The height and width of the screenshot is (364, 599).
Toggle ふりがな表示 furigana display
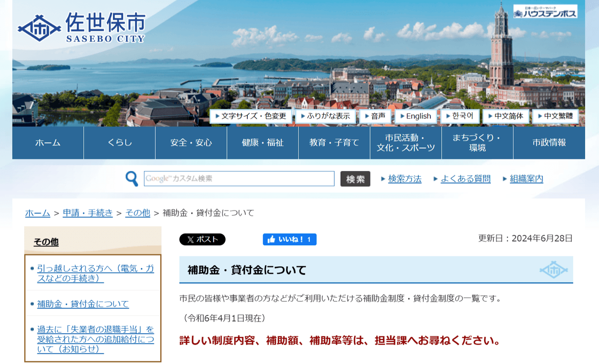(326, 116)
